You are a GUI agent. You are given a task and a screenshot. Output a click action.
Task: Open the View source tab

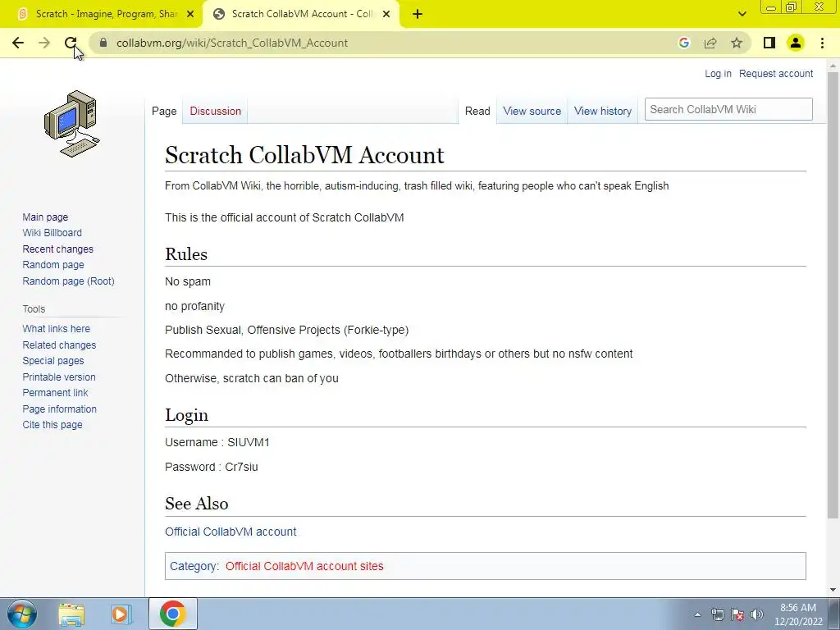point(532,111)
